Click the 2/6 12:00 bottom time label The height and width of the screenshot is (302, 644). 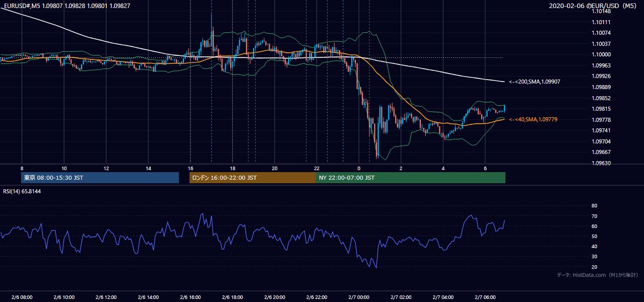pyautogui.click(x=106, y=297)
